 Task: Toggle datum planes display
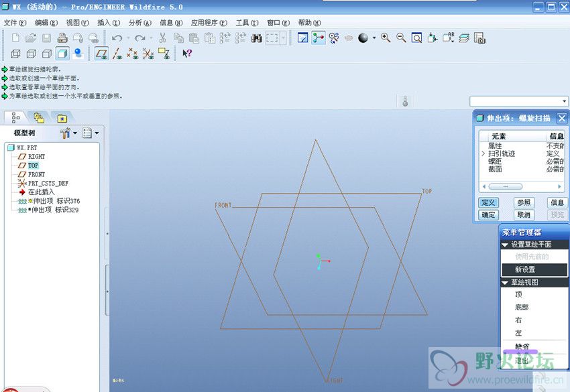click(101, 54)
